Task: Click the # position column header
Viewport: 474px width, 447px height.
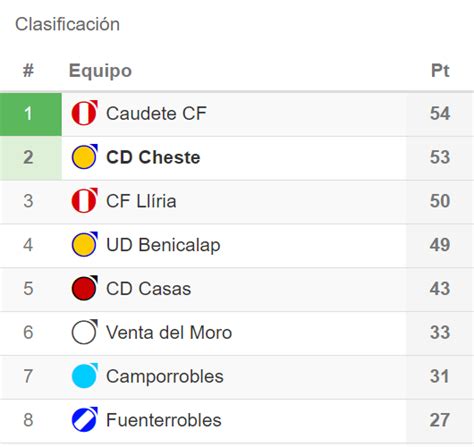Action: 28,71
